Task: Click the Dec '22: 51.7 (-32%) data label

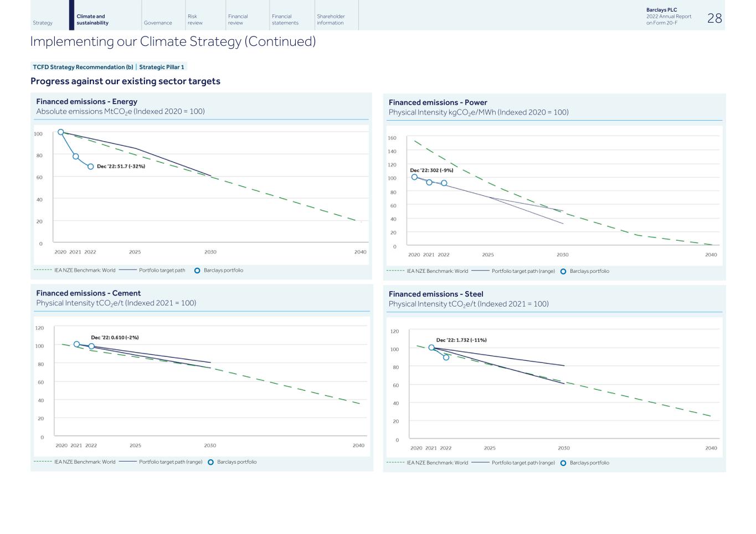Action: [121, 167]
